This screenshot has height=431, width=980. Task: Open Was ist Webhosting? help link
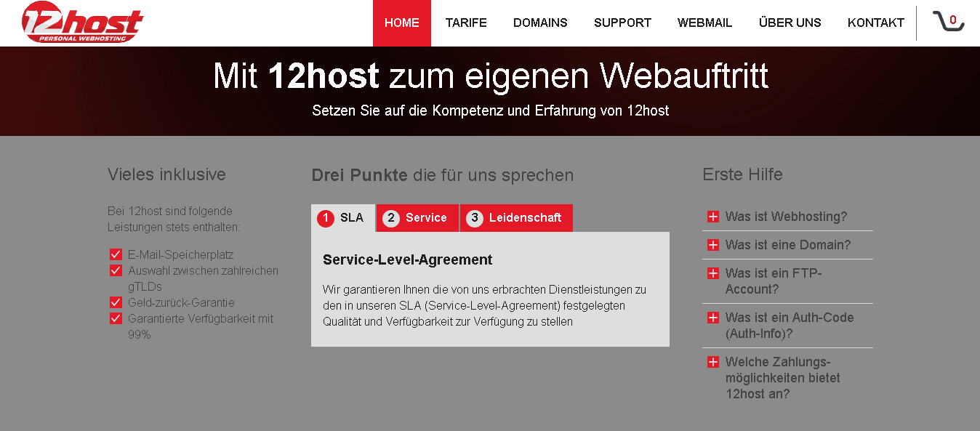point(786,217)
